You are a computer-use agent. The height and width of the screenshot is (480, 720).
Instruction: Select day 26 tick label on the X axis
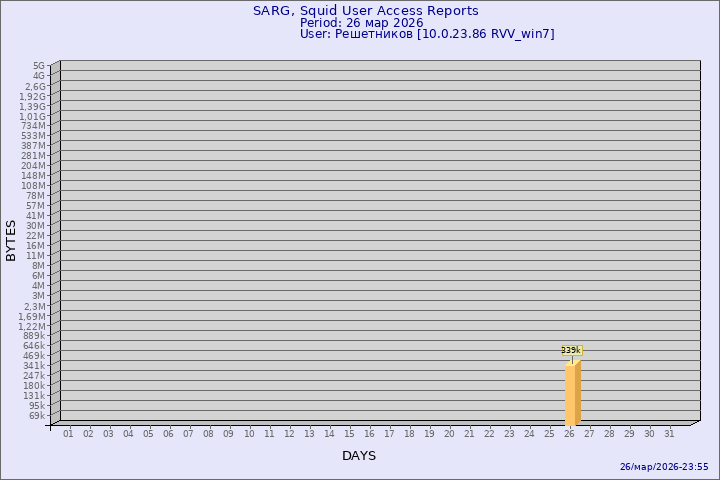coord(569,434)
